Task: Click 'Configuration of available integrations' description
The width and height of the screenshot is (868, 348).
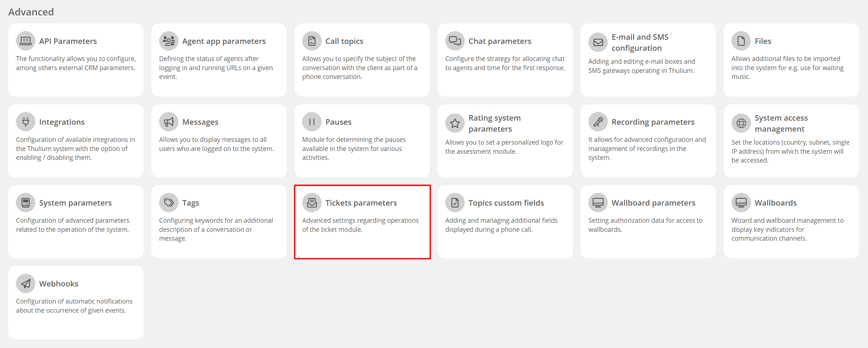Action: [75, 148]
